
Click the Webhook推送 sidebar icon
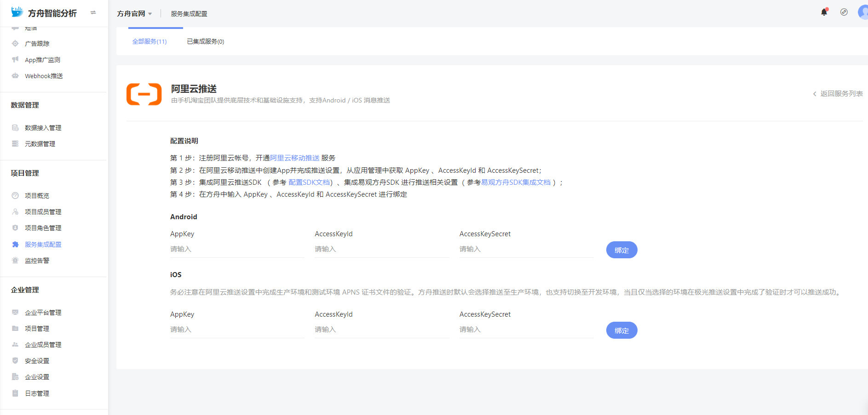pyautogui.click(x=15, y=76)
